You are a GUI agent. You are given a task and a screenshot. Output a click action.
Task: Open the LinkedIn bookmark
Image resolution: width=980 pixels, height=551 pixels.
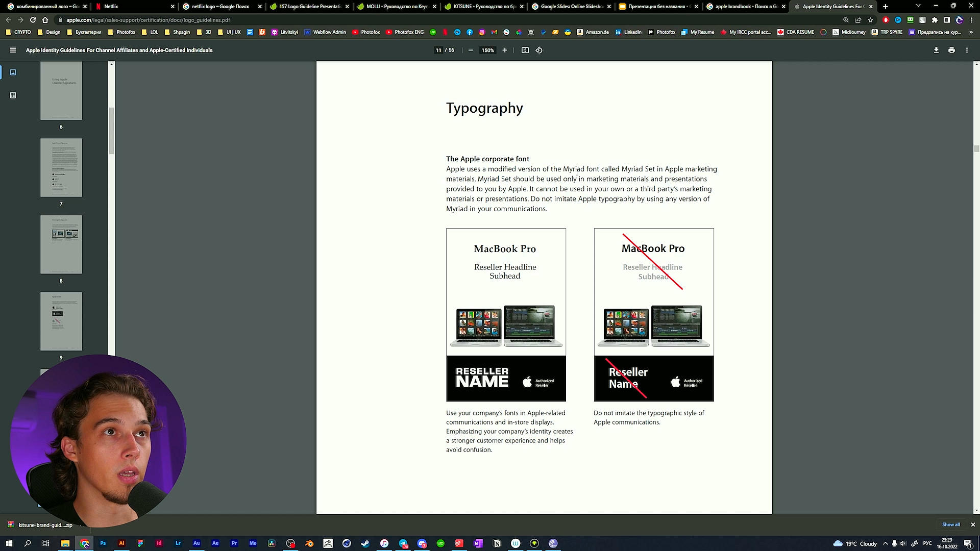628,32
